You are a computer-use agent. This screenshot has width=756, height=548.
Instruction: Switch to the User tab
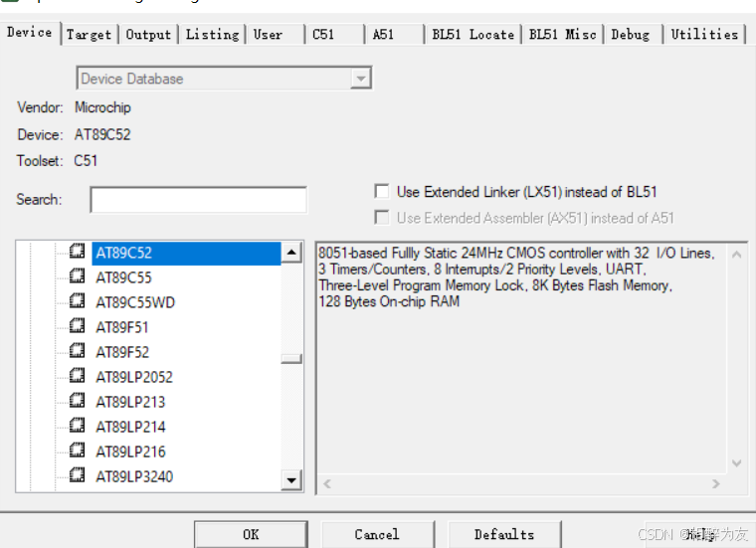(x=275, y=35)
